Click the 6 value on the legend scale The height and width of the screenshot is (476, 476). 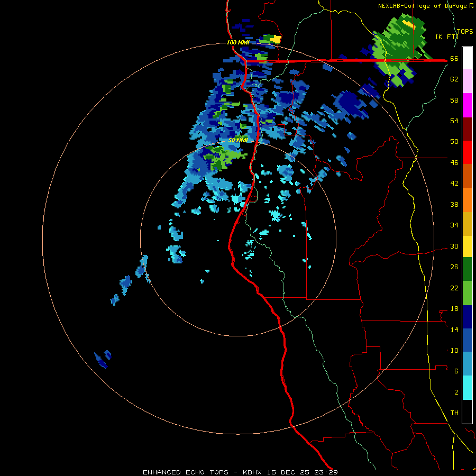(x=456, y=371)
